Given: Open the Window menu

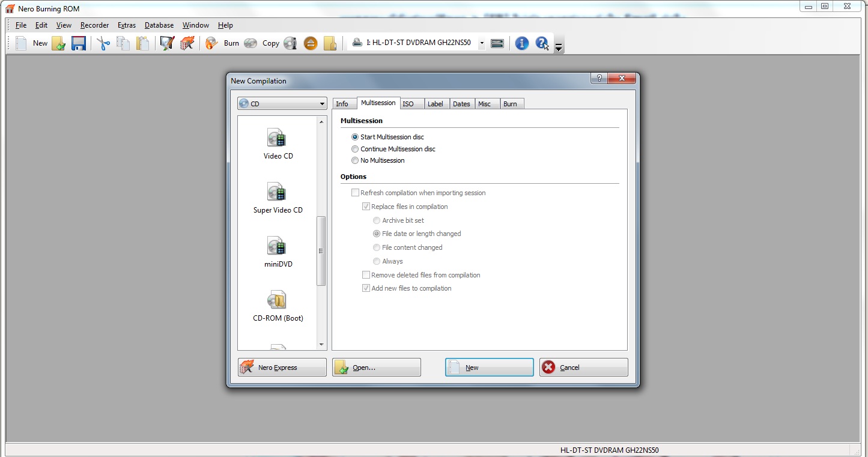Looking at the screenshot, I should (196, 25).
